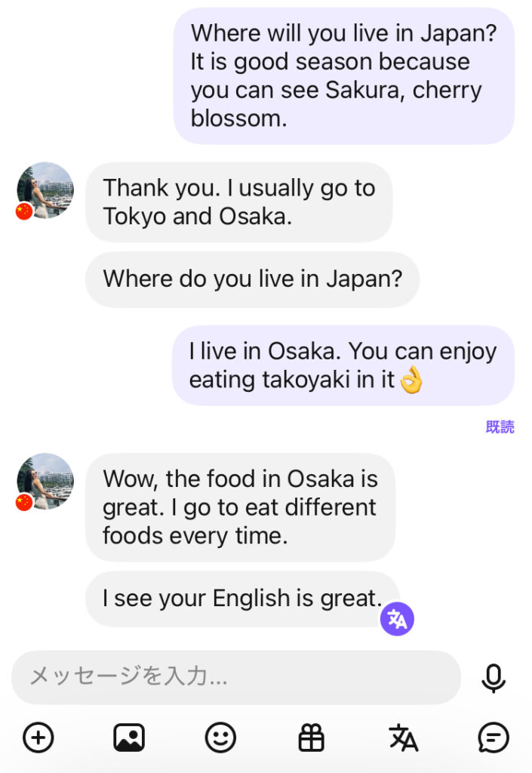The width and height of the screenshot is (532, 773).
Task: Toggle the emoji keyboard open
Action: point(220,738)
